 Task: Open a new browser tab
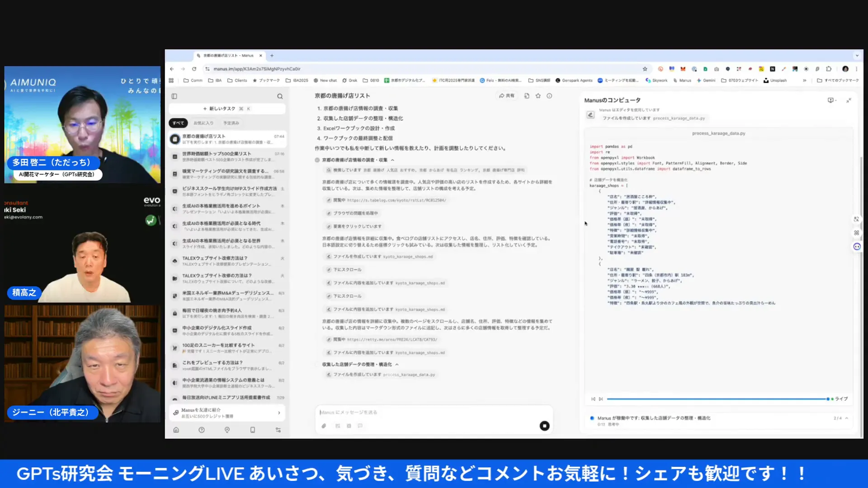click(x=272, y=56)
